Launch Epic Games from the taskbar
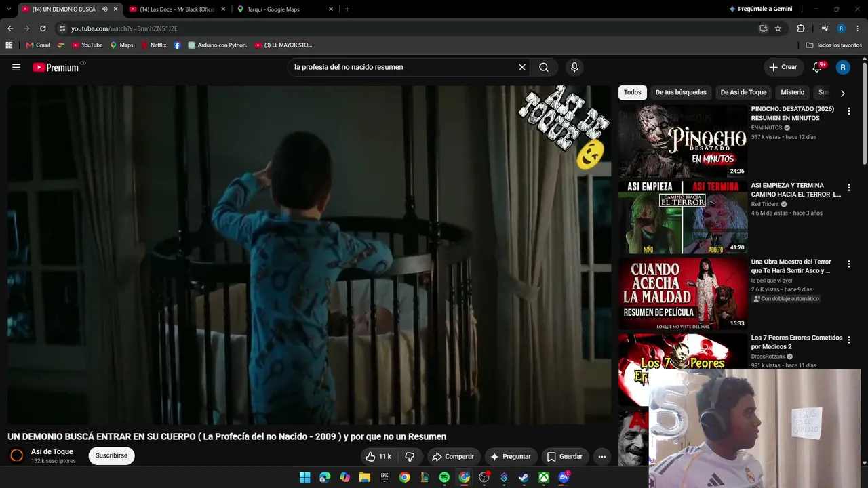The image size is (868, 488). click(x=384, y=477)
